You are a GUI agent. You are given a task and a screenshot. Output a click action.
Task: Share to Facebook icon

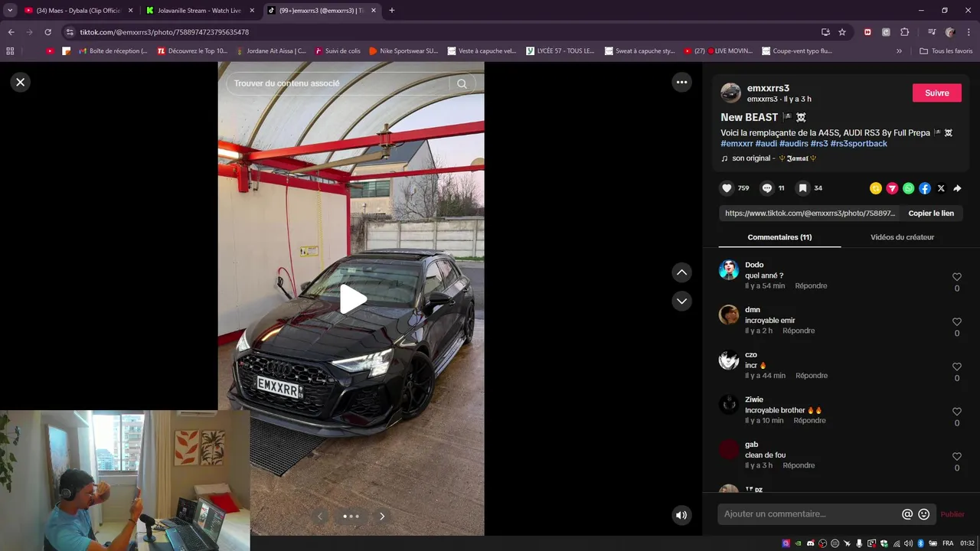[925, 188]
